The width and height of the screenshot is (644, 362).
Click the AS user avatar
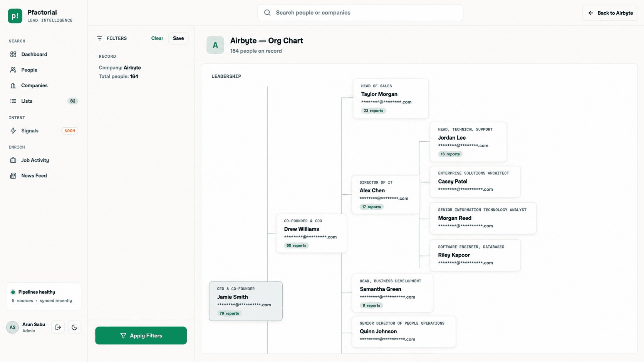[x=12, y=327]
